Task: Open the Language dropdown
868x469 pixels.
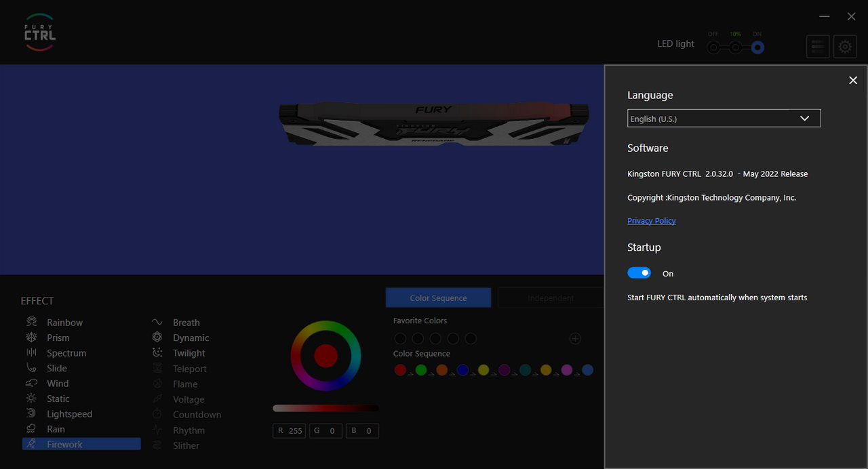Action: tap(724, 118)
